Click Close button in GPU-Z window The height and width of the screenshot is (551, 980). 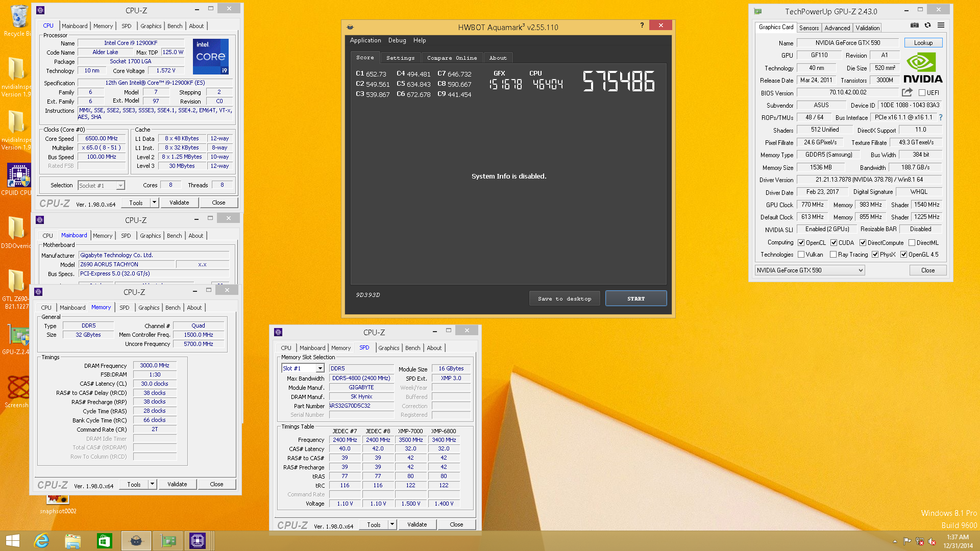click(x=928, y=270)
